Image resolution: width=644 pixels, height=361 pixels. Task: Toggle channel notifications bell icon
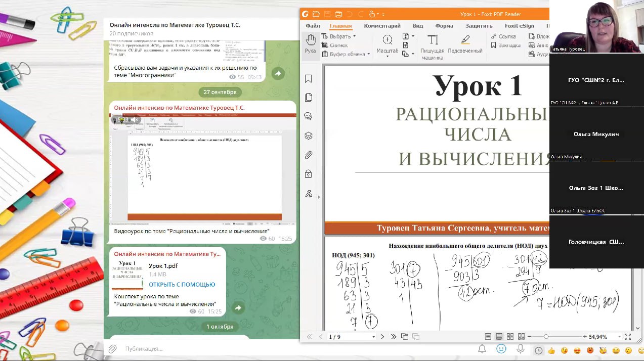click(482, 349)
